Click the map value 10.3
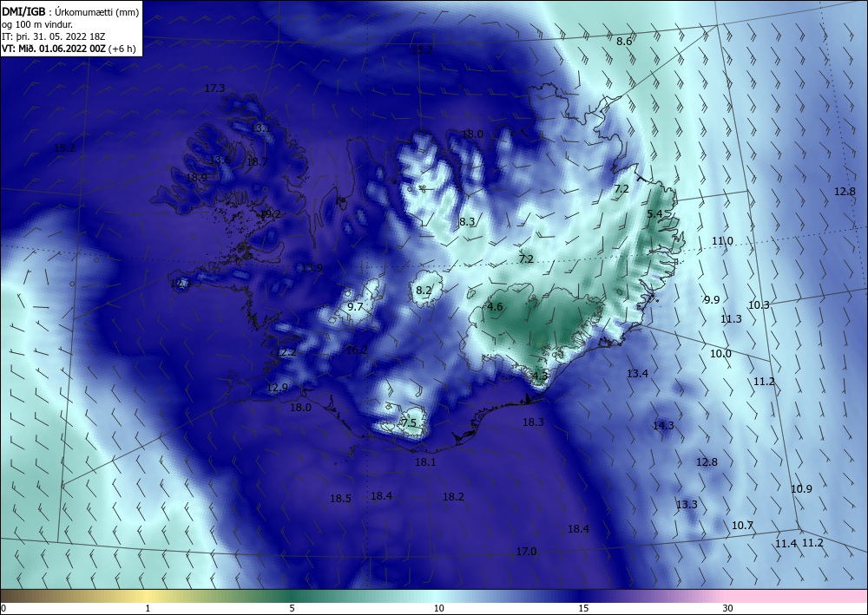The image size is (868, 615). tap(759, 305)
